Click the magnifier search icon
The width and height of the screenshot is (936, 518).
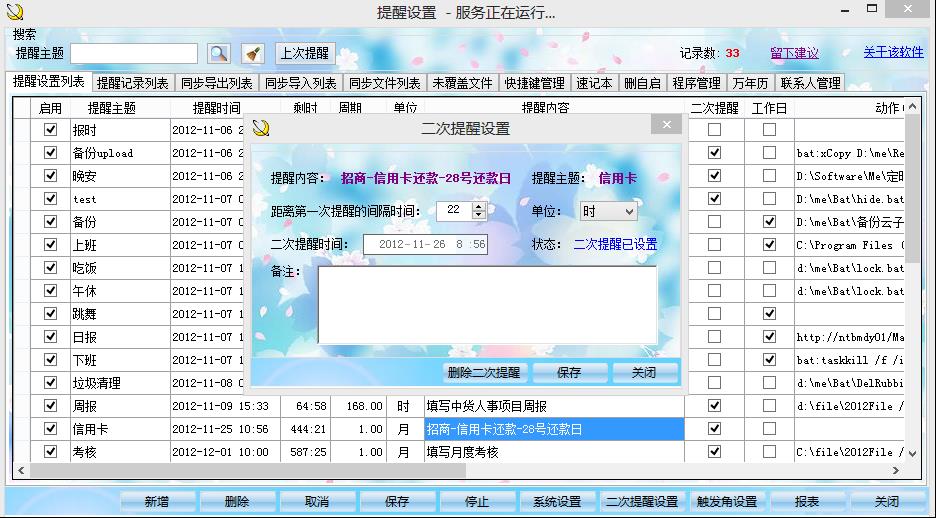tap(218, 54)
